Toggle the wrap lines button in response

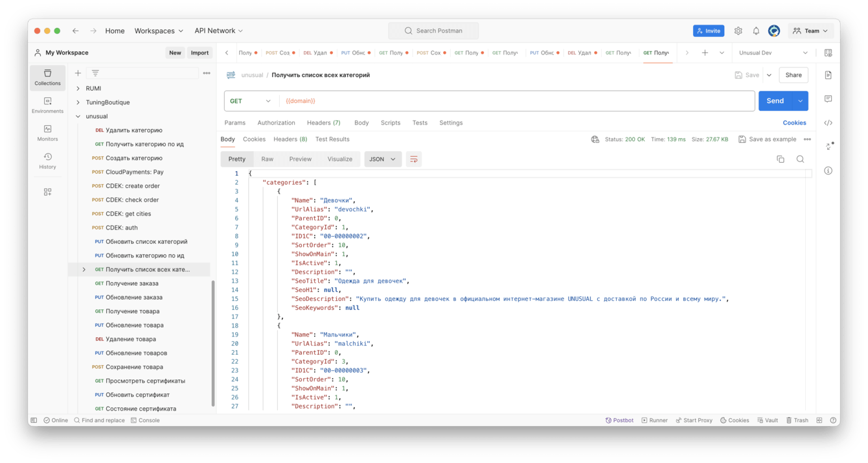(x=413, y=159)
